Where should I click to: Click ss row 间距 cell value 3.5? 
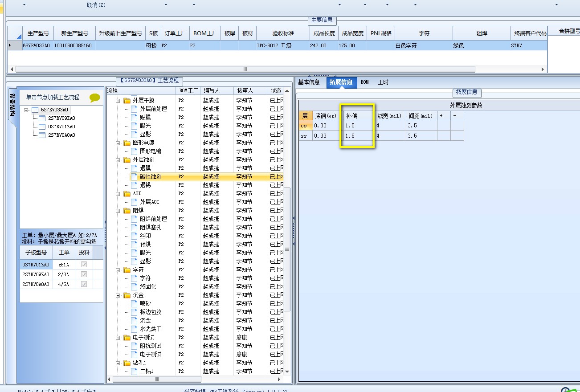[x=421, y=136]
